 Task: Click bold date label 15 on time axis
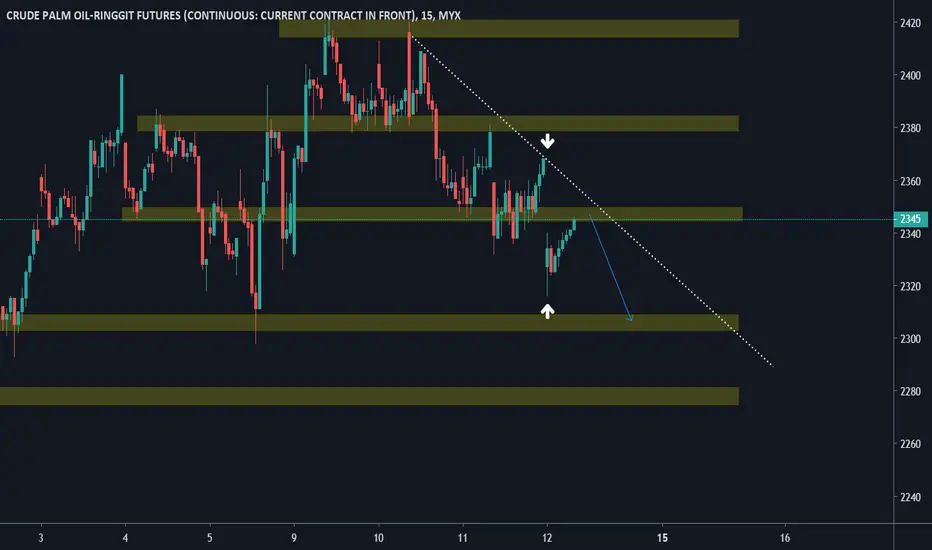tap(662, 538)
